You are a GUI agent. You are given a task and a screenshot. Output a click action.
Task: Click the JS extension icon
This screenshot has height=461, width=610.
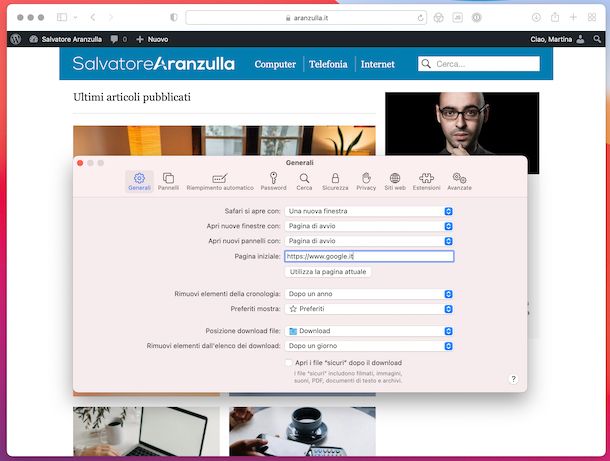pyautogui.click(x=458, y=18)
